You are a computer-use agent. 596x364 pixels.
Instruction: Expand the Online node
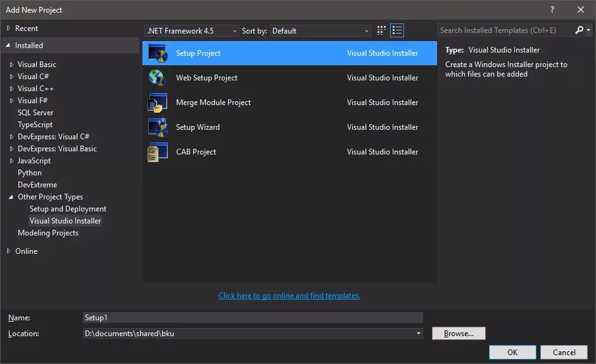tap(8, 251)
